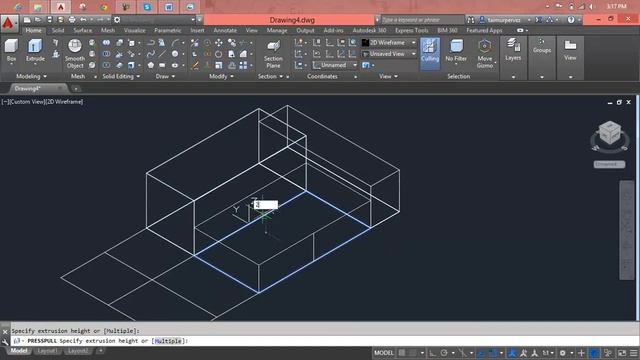Open the 2D Wireframe visual style dropdown

[x=389, y=42]
